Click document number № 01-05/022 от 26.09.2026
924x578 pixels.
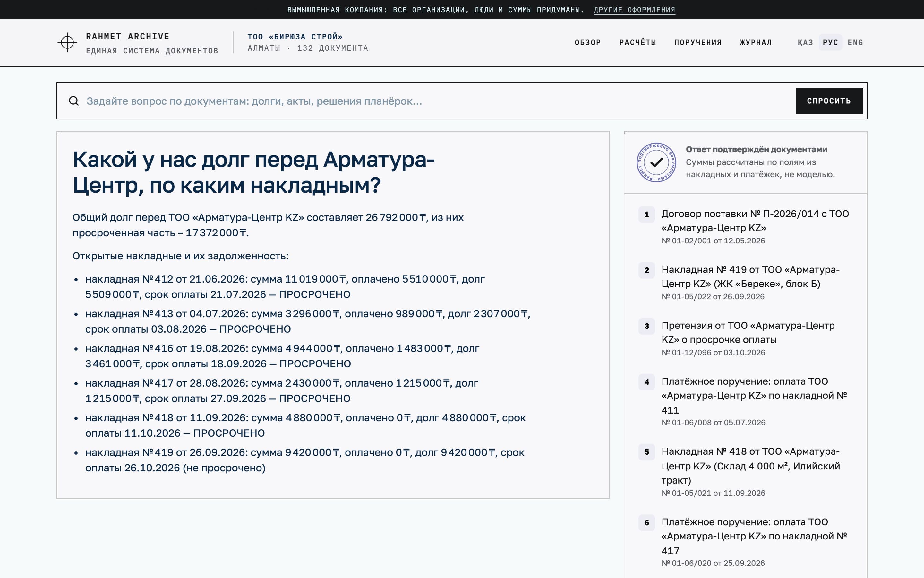[713, 297]
